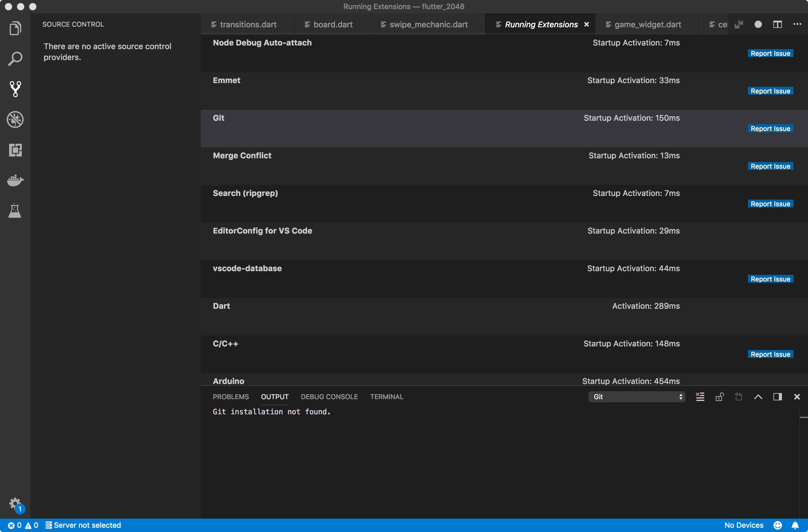This screenshot has width=808, height=532.
Task: Toggle output scroll lock
Action: tap(719, 396)
